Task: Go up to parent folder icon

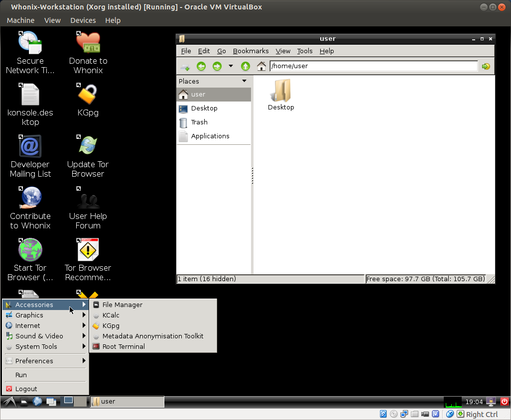Action: pos(245,66)
